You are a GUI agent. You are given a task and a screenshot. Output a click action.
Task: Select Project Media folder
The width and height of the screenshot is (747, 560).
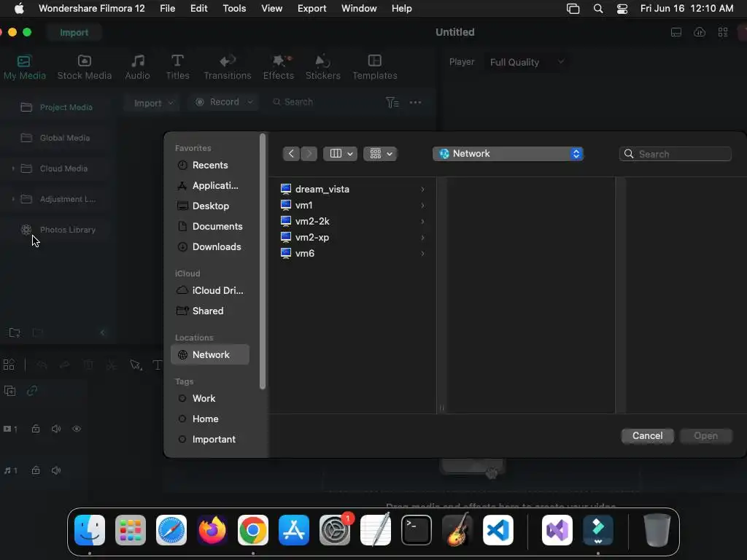57,107
